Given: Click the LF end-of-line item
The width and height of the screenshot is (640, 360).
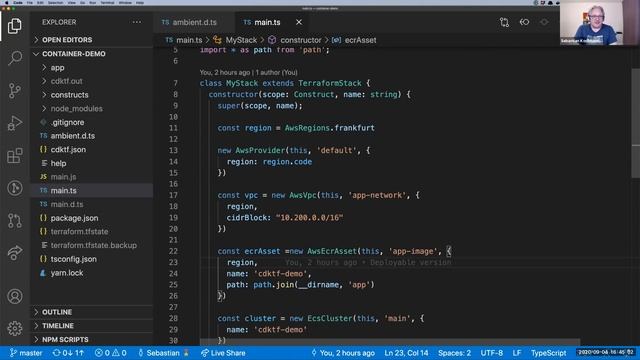Looking at the screenshot, I should point(517,353).
